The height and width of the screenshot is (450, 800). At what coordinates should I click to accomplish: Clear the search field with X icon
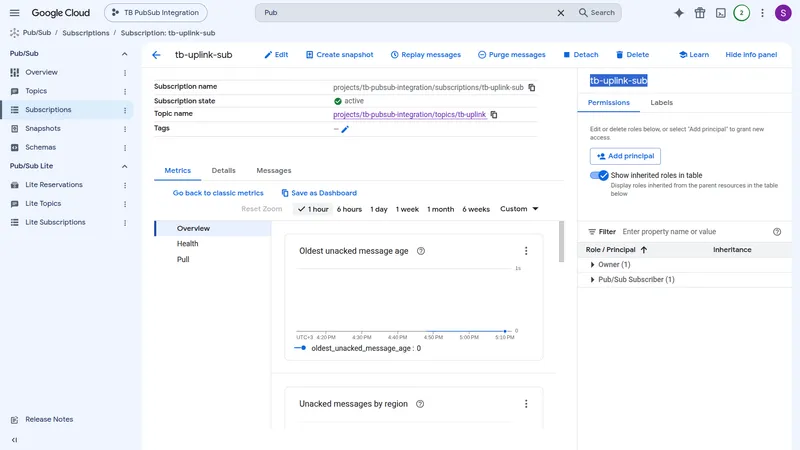[x=561, y=13]
